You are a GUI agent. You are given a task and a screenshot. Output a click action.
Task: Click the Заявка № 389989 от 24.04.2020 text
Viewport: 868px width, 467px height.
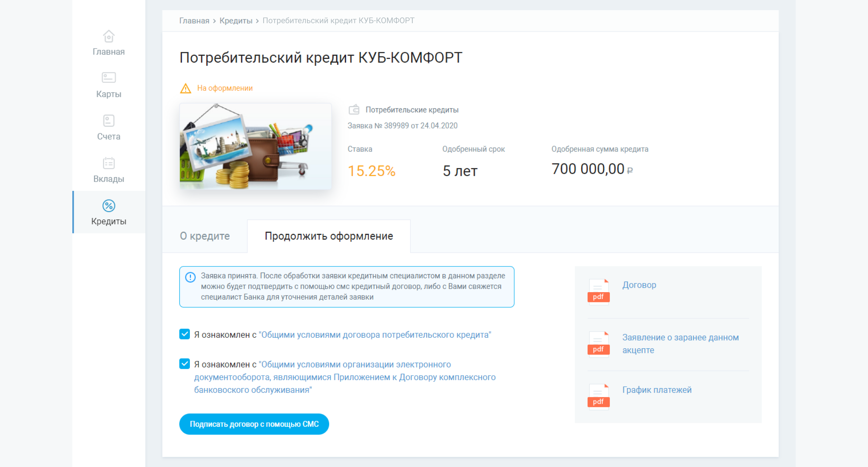point(402,126)
